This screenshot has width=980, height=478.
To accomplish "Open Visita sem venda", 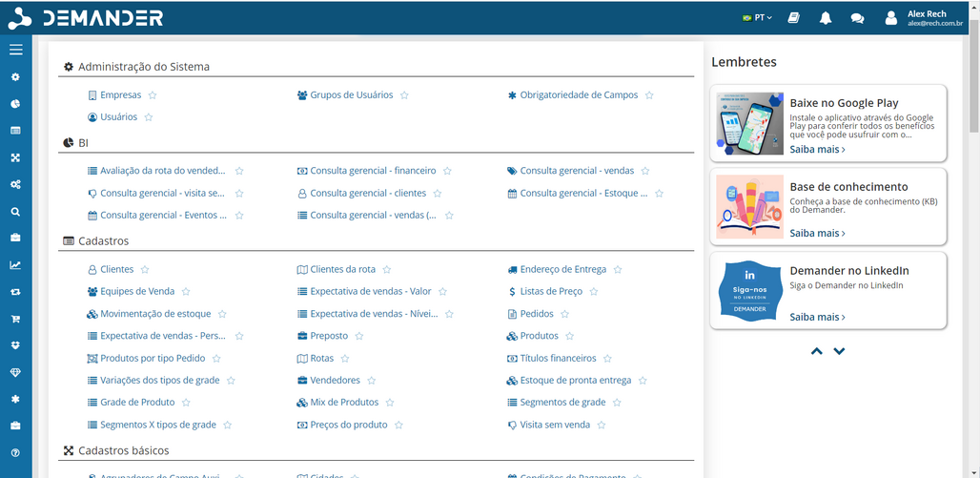I will click(555, 425).
